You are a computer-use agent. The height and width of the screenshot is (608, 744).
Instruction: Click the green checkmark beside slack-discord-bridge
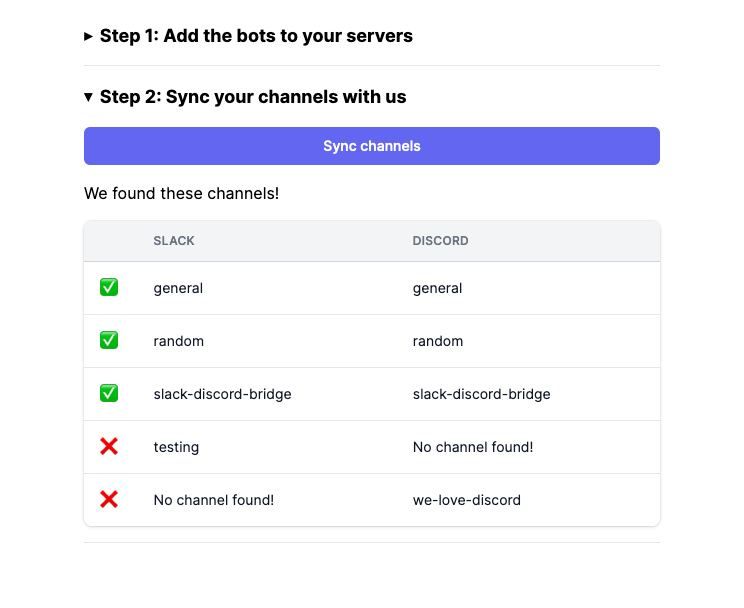coord(109,394)
